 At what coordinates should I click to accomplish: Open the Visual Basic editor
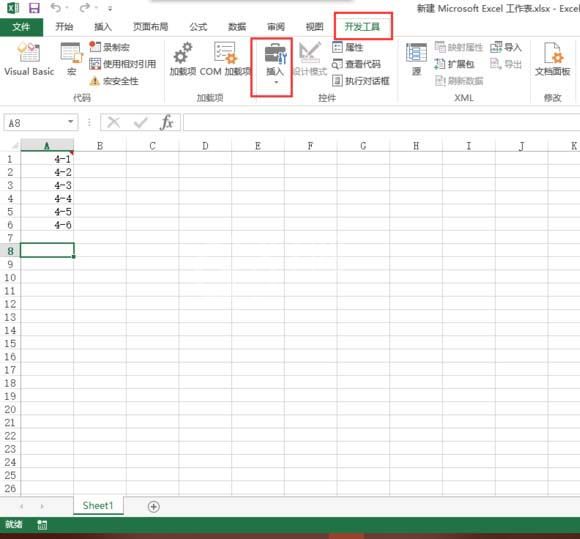coord(29,59)
